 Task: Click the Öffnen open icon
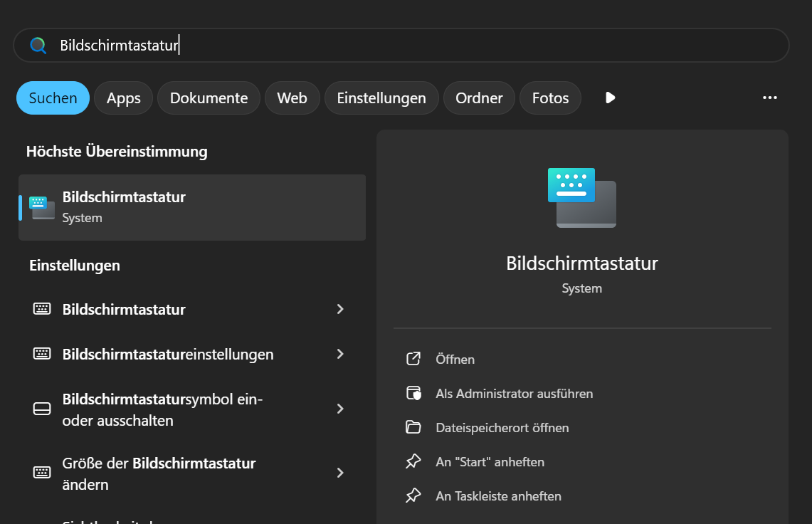(x=413, y=359)
